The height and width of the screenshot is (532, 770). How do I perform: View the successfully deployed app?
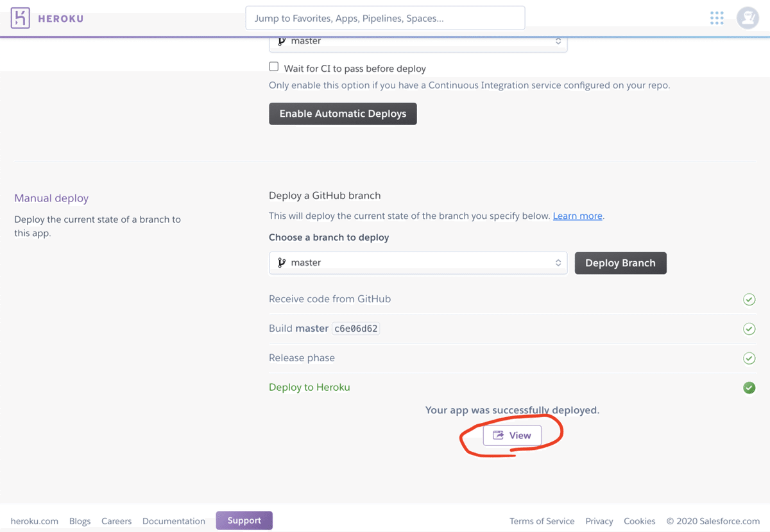(x=512, y=435)
